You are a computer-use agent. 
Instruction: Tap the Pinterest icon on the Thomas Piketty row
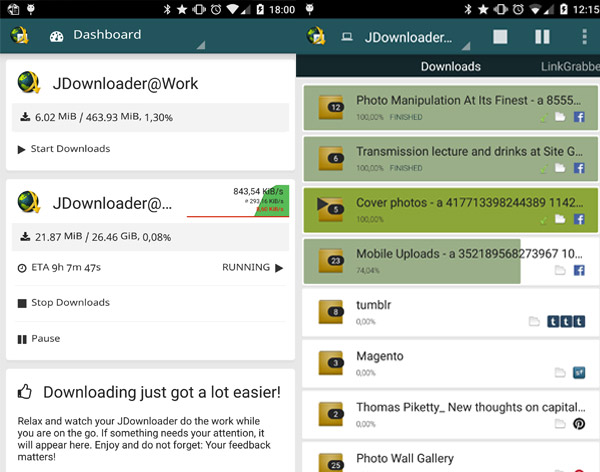point(579,423)
